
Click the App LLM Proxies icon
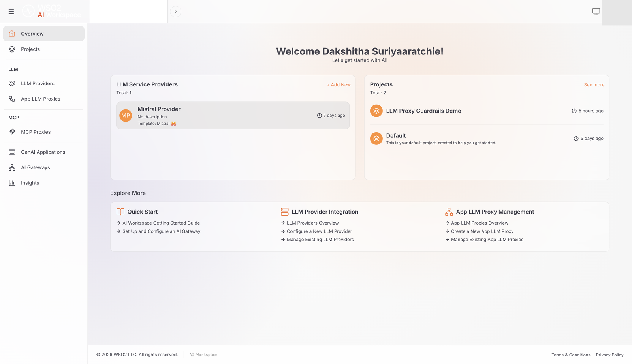(x=12, y=99)
